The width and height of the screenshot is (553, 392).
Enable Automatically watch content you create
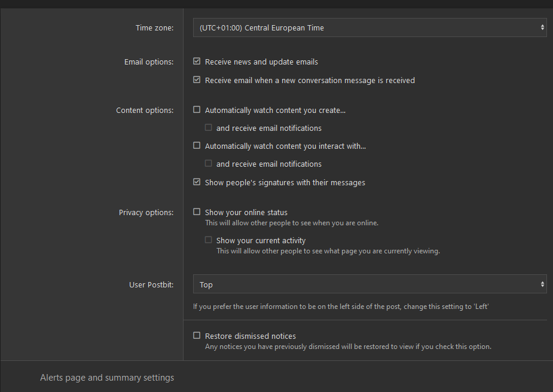click(197, 110)
